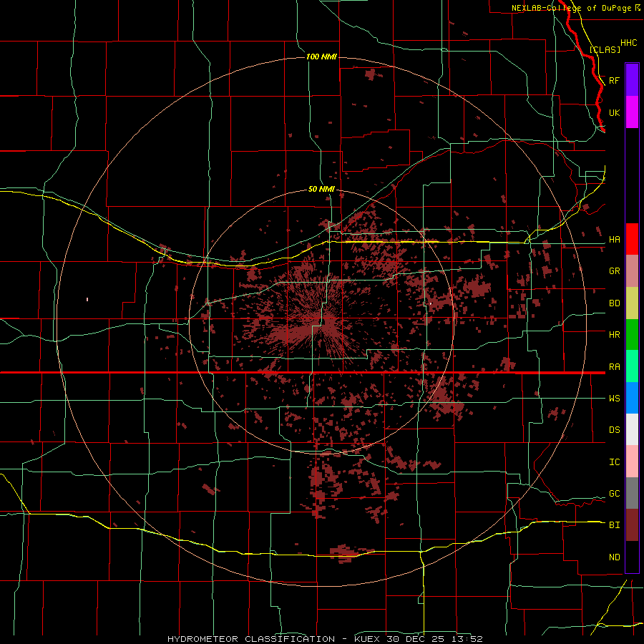Click the red HA legend color swatch

click(x=632, y=239)
